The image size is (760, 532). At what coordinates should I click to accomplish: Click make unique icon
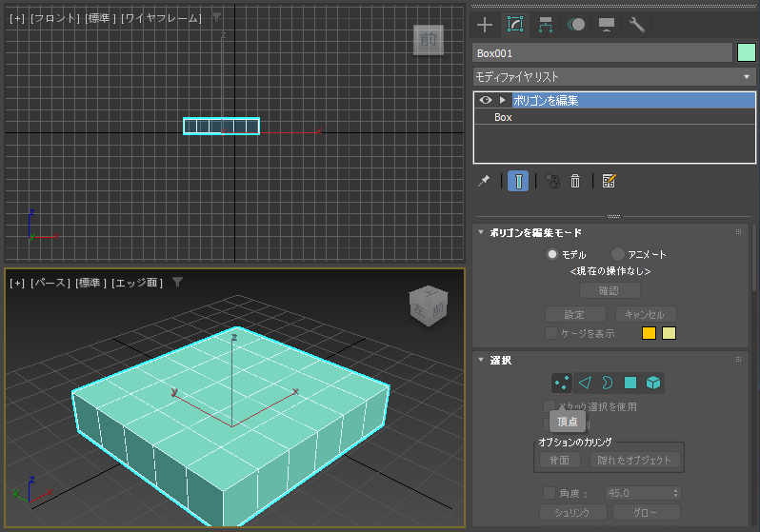click(552, 181)
